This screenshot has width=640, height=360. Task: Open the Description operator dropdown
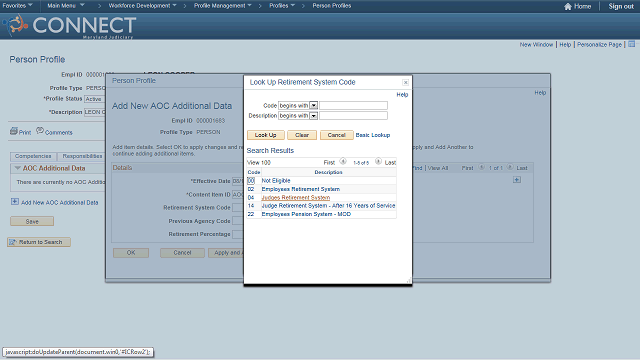tap(313, 116)
